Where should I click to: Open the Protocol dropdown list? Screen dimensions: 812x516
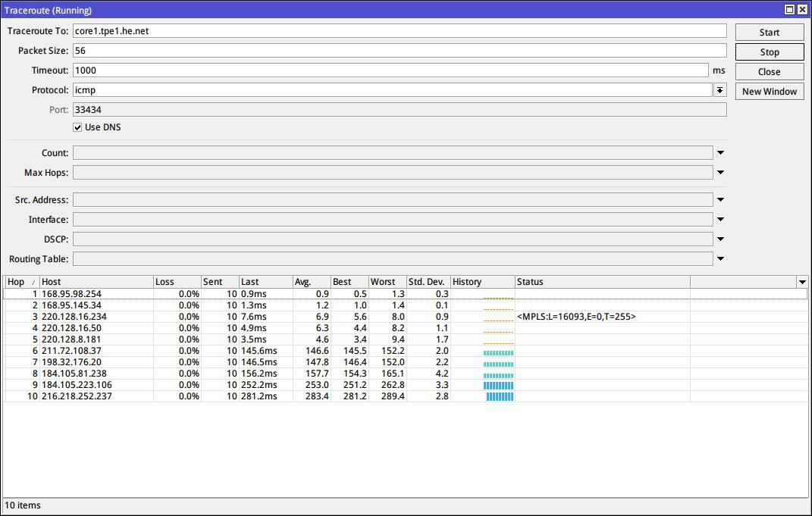720,90
